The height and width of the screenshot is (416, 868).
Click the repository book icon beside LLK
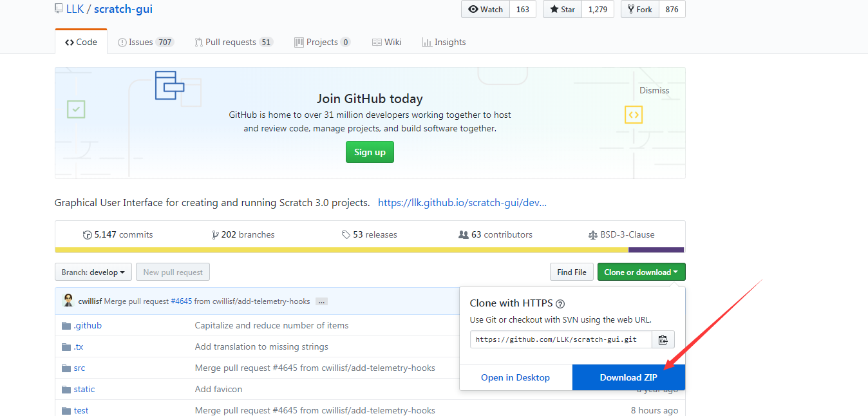pos(59,9)
